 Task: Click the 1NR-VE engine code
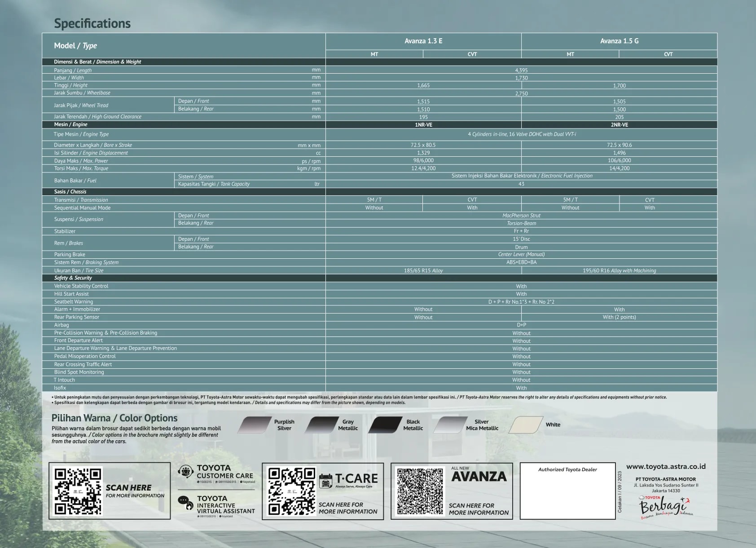(423, 125)
